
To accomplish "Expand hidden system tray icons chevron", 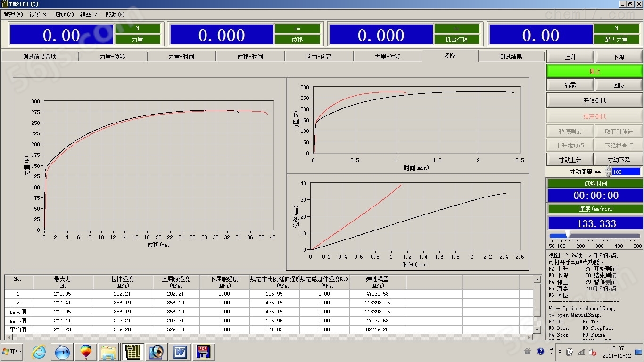I will point(560,352).
